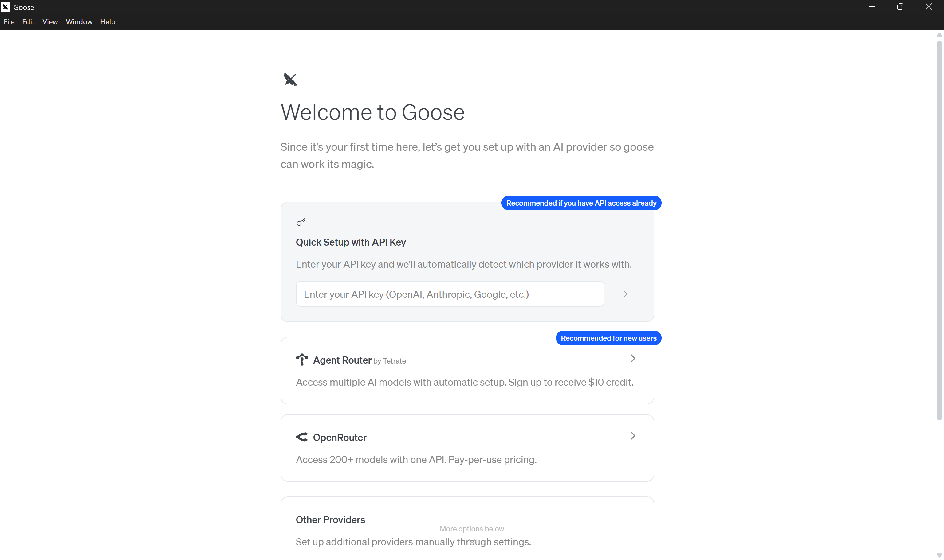Open the Window menu
Image resolution: width=944 pixels, height=560 pixels.
click(79, 22)
